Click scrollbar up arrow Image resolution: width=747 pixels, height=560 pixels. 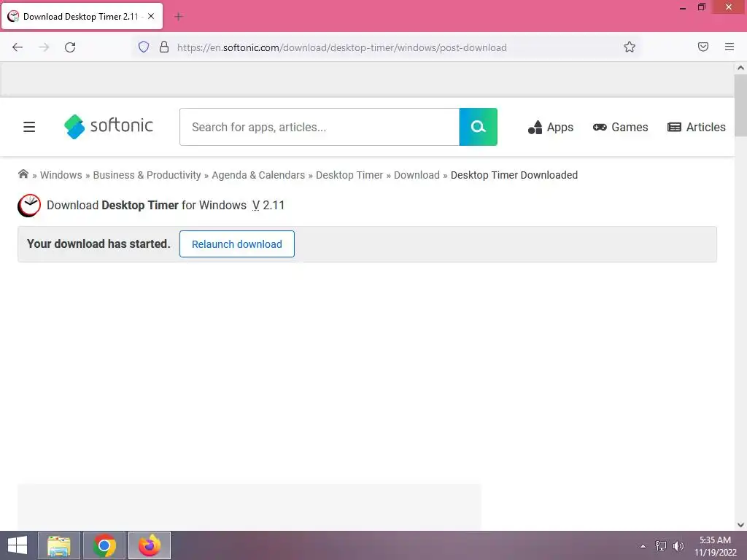point(740,68)
